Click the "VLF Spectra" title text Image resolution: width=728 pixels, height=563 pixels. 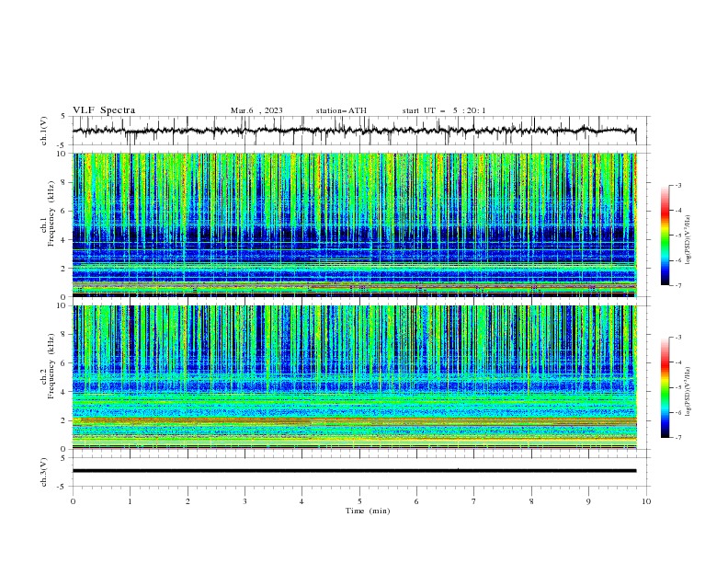(104, 110)
